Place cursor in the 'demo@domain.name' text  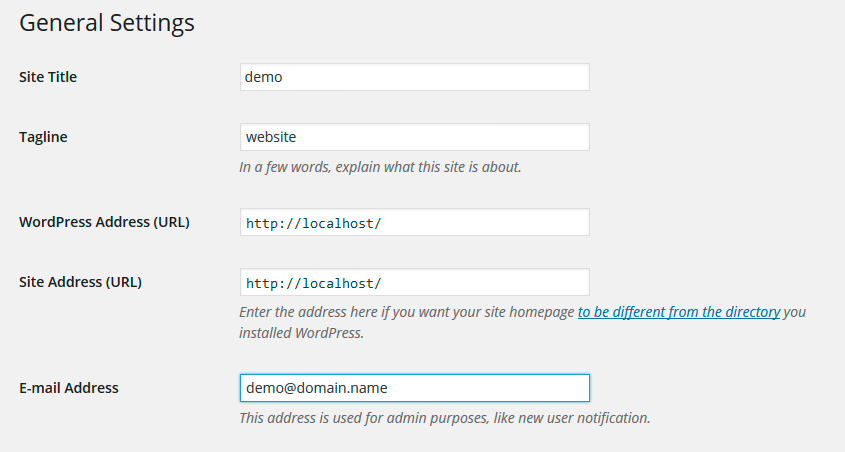point(316,388)
